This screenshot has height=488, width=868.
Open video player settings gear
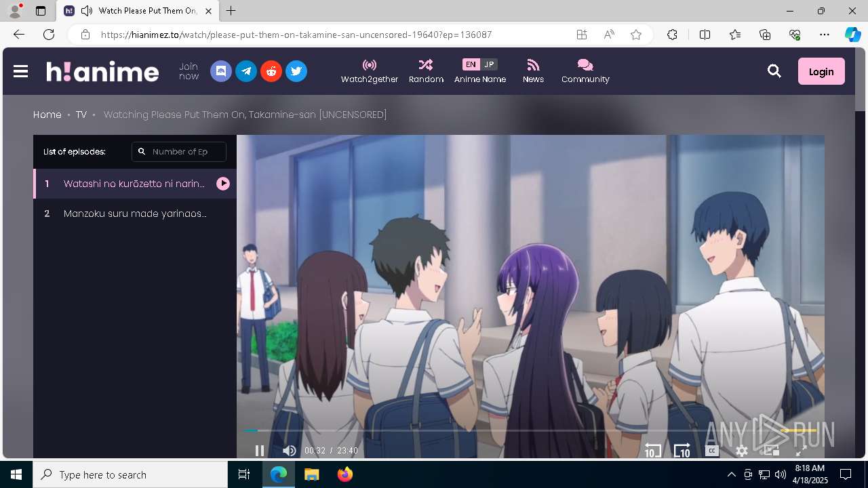[x=742, y=451]
